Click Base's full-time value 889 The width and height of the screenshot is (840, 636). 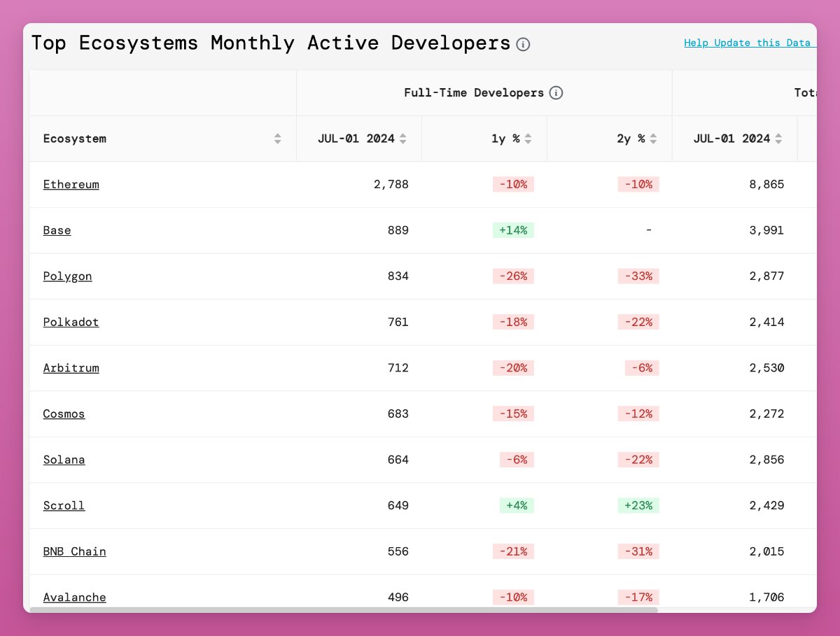(398, 230)
